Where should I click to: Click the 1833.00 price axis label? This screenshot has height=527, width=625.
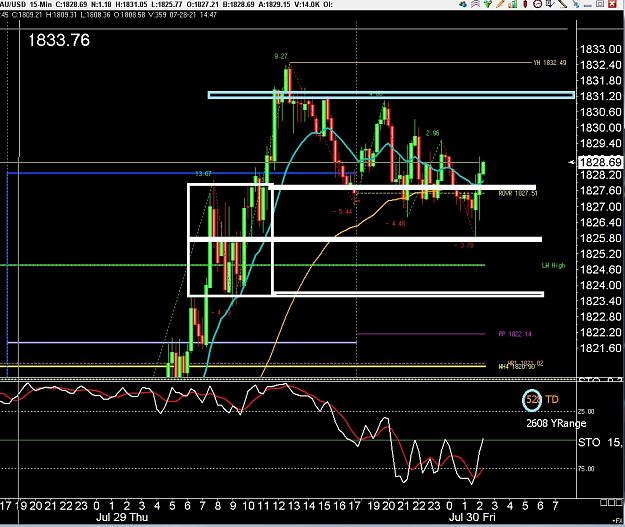pyautogui.click(x=601, y=49)
